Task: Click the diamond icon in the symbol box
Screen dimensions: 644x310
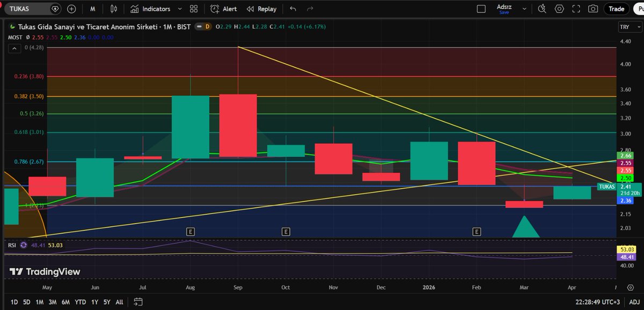Action: click(x=55, y=9)
